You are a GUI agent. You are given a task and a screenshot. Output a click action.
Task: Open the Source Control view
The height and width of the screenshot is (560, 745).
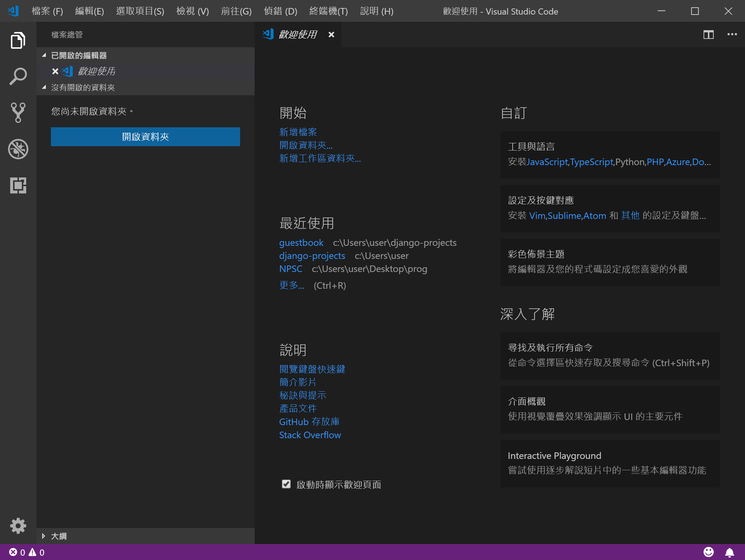click(x=18, y=113)
